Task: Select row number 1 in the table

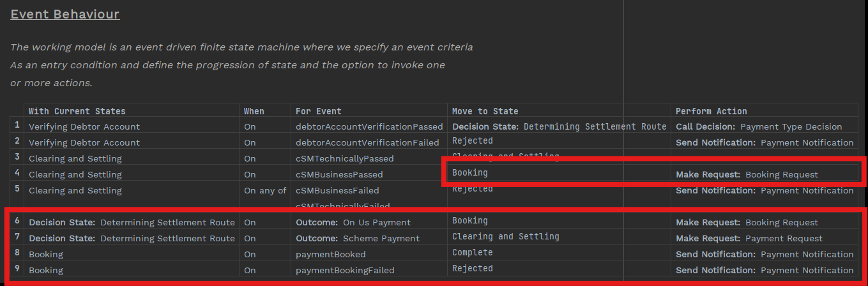Action: pyautogui.click(x=17, y=126)
